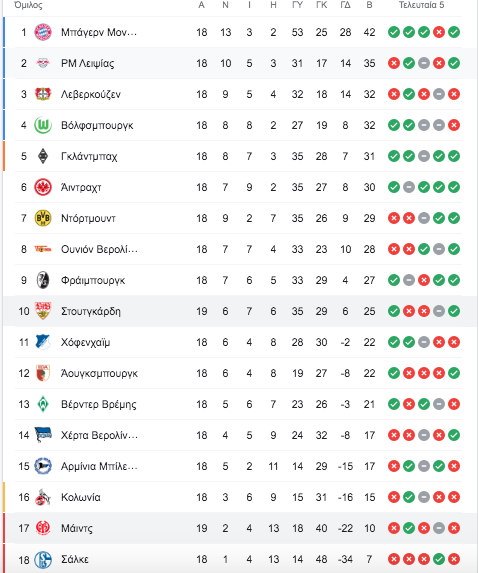Screen dimensions: 478x573
Task: Open the Wolfsburg crest icon
Action: click(43, 125)
